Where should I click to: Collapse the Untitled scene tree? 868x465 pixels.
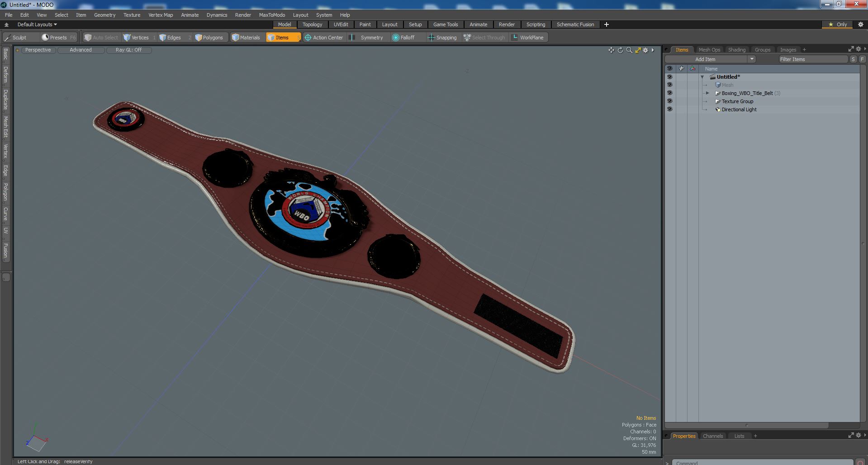[x=702, y=77]
